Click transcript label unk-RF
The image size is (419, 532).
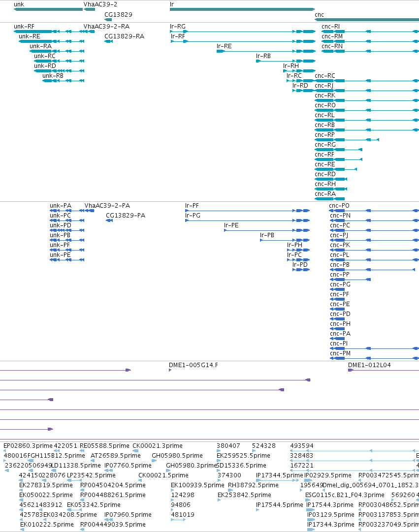(24, 27)
